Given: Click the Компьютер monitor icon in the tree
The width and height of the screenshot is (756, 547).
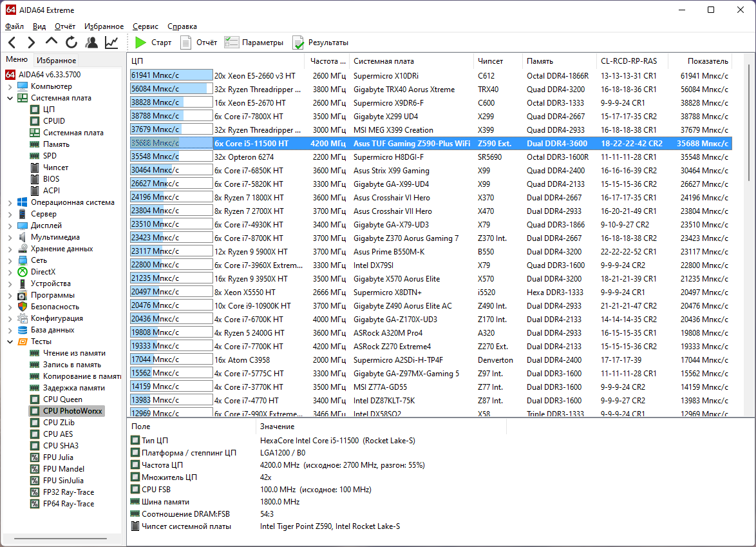Looking at the screenshot, I should pyautogui.click(x=23, y=86).
